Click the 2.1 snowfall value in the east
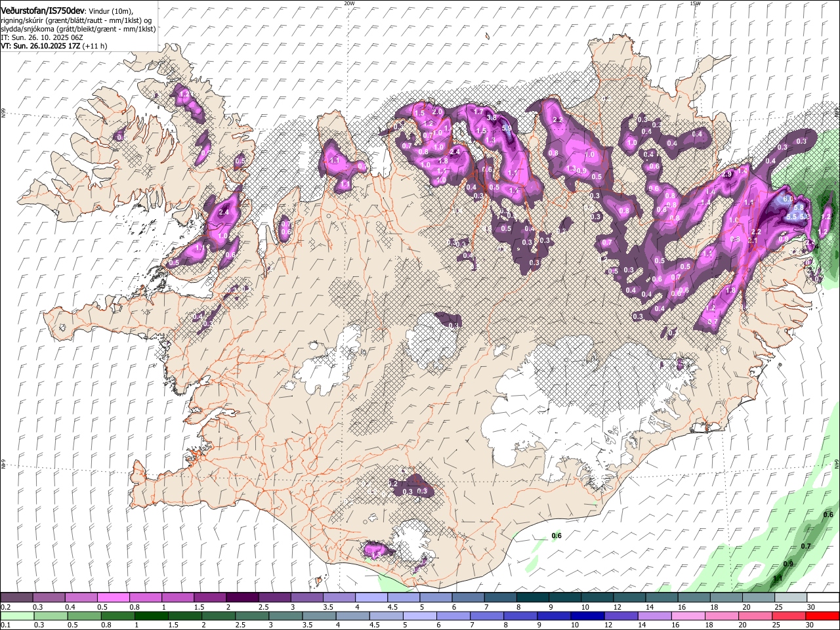This screenshot has width=840, height=630. [x=753, y=240]
